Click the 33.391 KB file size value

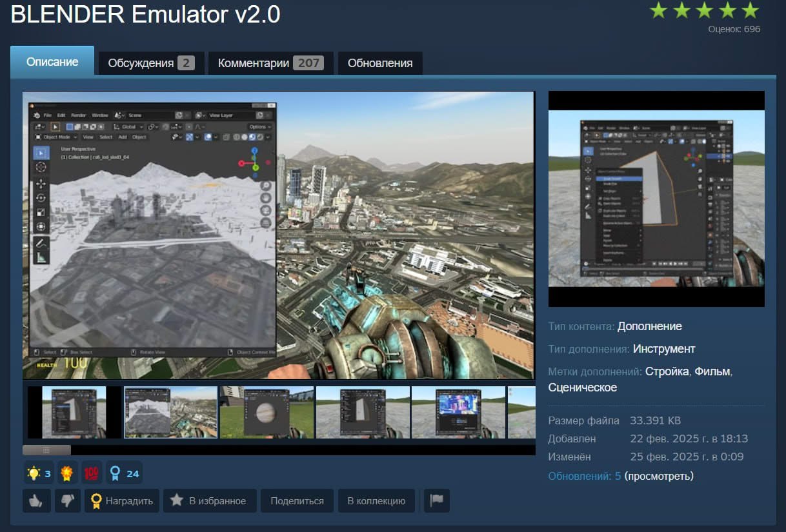(655, 420)
